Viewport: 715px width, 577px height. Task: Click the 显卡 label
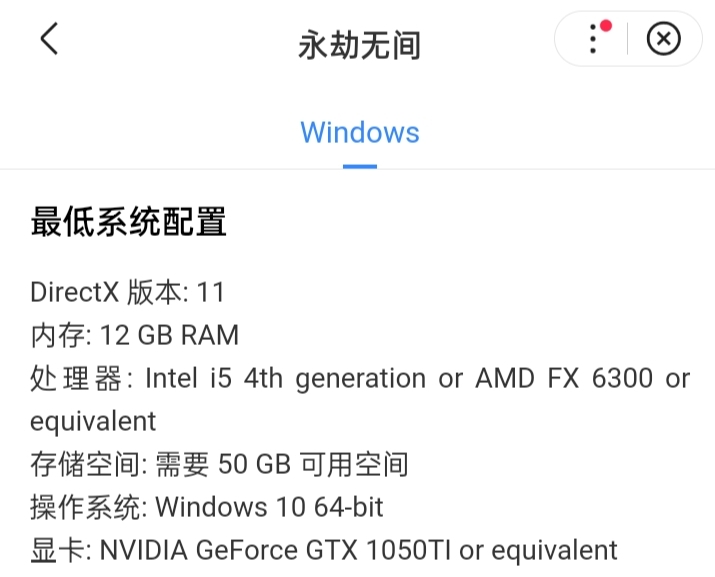[57, 550]
